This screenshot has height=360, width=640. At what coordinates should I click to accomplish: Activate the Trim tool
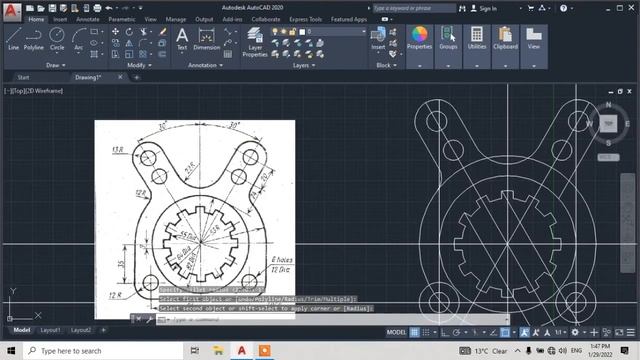[143, 31]
